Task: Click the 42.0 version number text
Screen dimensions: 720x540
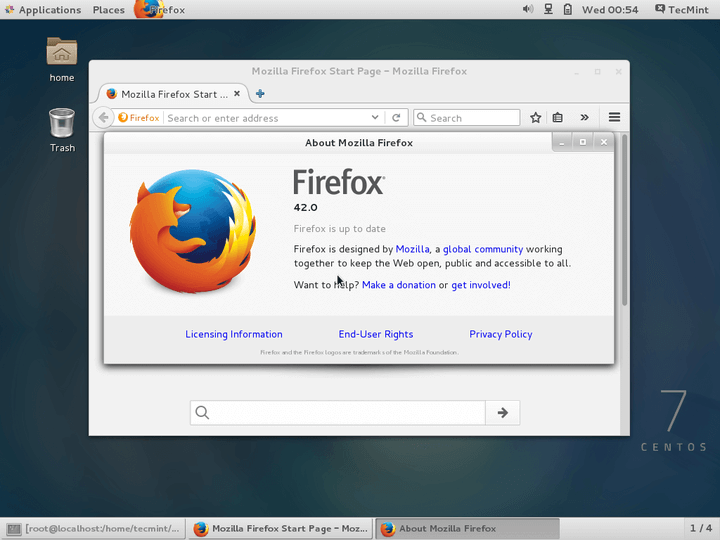Action: (x=305, y=208)
